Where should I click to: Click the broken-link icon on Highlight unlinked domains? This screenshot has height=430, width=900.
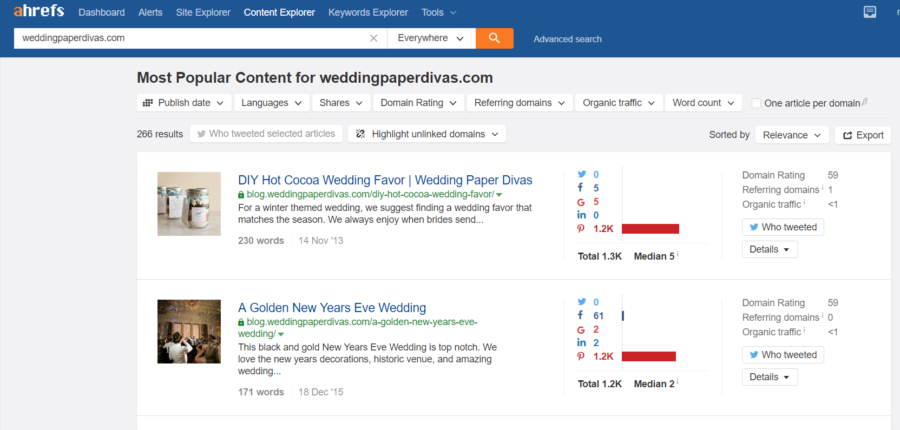(360, 134)
